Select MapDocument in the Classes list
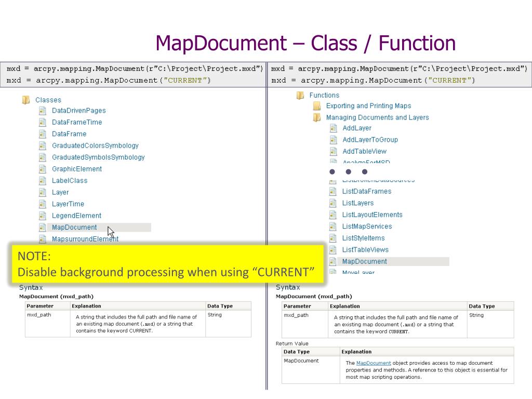This screenshot has height=399, width=532. [74, 228]
